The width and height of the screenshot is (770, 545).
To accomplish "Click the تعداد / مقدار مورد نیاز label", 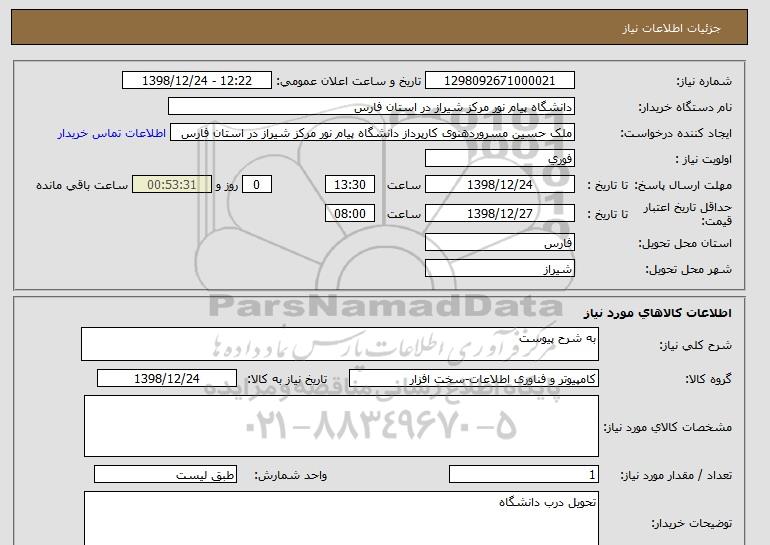I will (676, 475).
